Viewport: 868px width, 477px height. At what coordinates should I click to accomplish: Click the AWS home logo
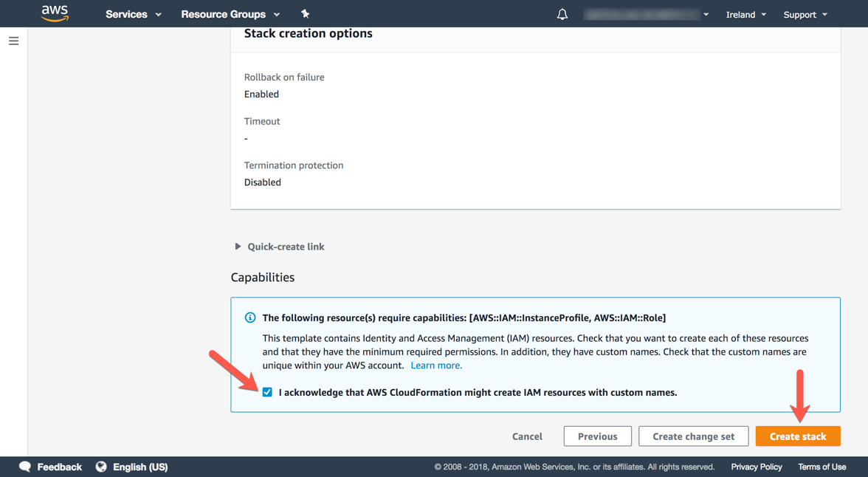[54, 13]
